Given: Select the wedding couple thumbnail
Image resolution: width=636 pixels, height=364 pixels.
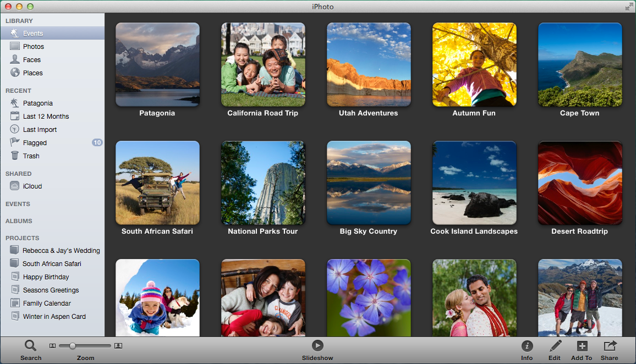Looking at the screenshot, I should 475,298.
